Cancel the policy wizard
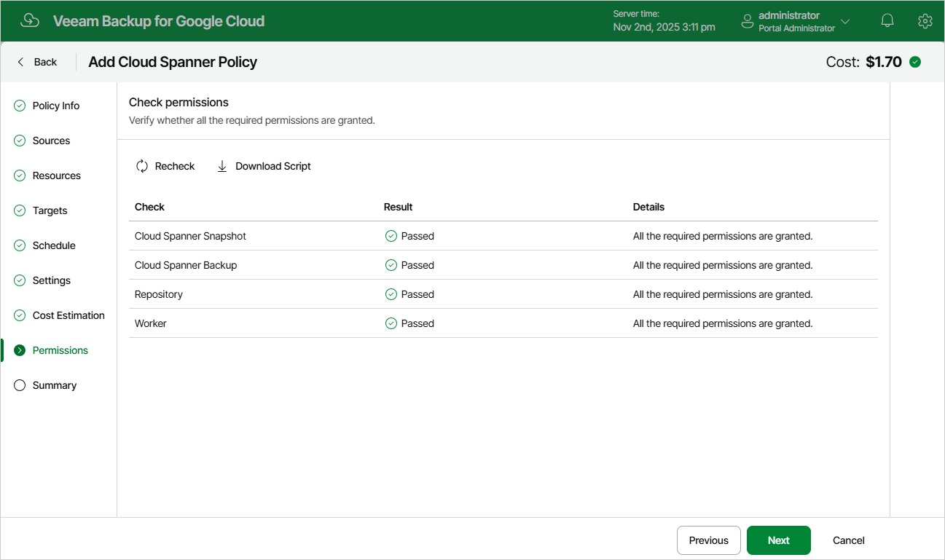945x560 pixels. click(x=849, y=540)
